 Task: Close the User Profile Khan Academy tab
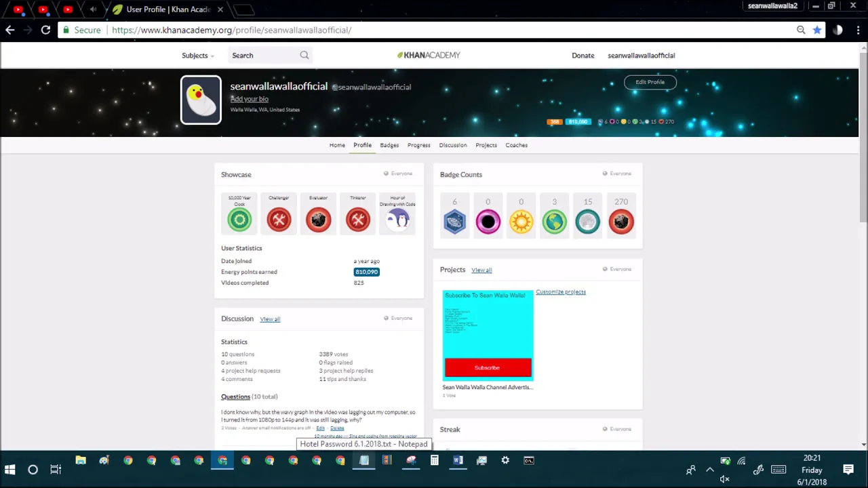click(x=220, y=9)
